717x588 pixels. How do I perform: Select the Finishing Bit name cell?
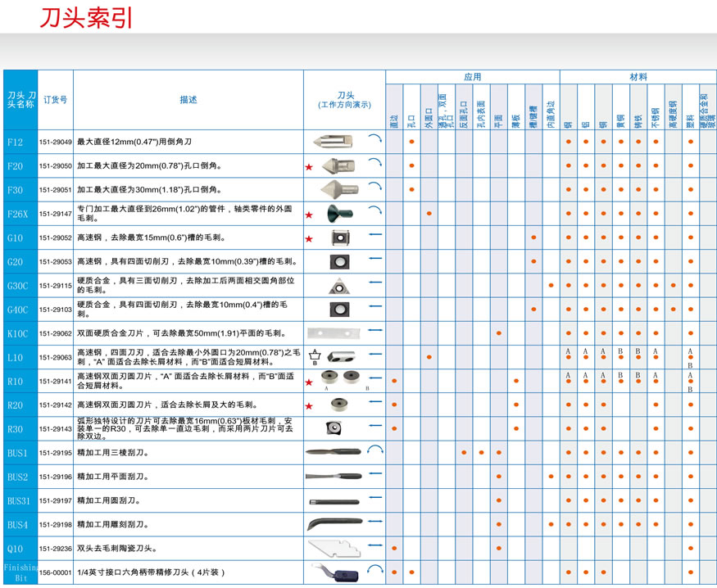pyautogui.click(x=20, y=572)
